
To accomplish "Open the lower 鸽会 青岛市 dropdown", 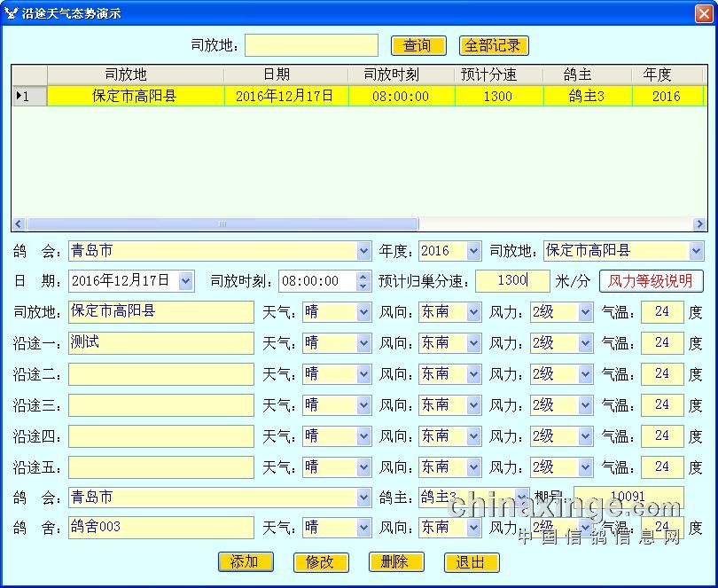I will tap(364, 498).
